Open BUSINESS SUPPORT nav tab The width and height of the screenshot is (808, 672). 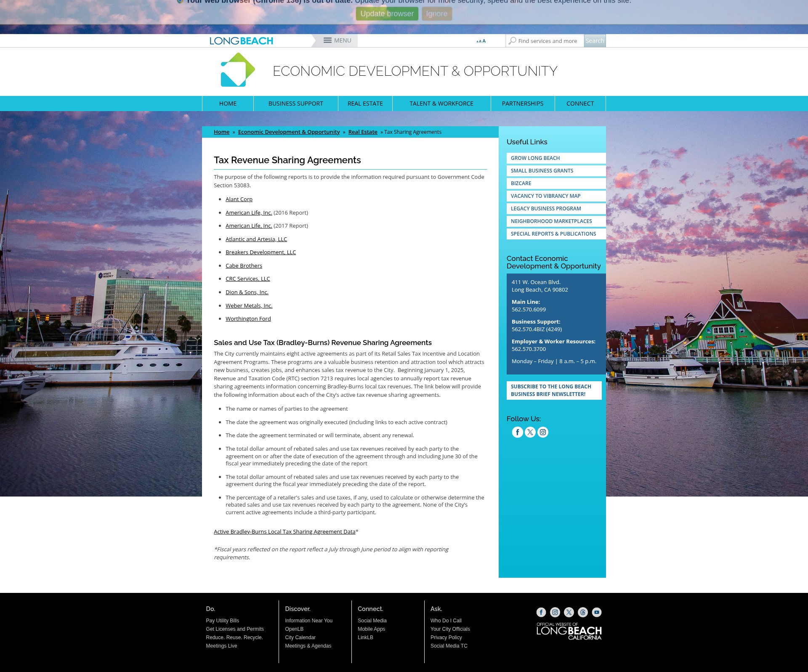296,104
